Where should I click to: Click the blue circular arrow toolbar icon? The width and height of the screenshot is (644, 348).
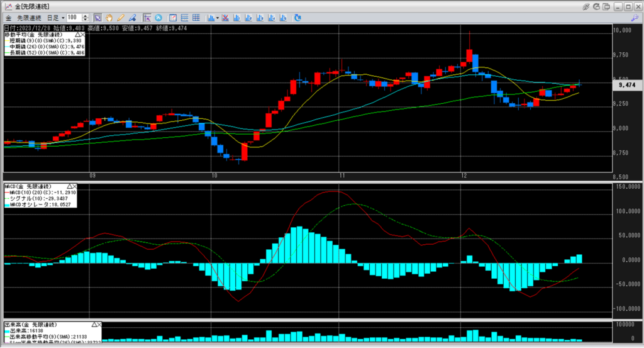click(158, 18)
